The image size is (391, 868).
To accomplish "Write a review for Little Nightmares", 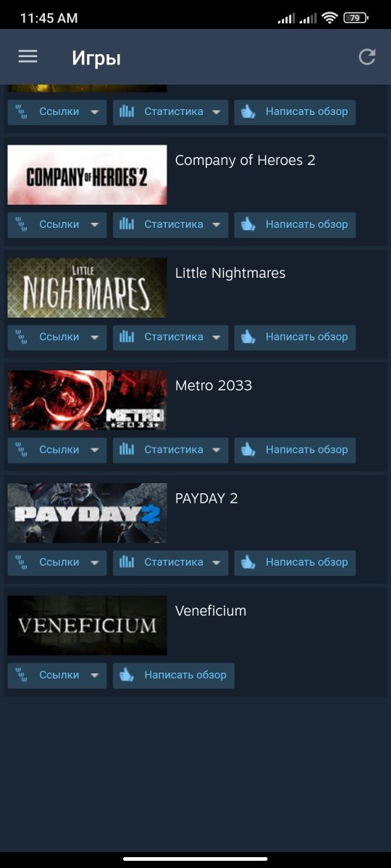I will (295, 337).
